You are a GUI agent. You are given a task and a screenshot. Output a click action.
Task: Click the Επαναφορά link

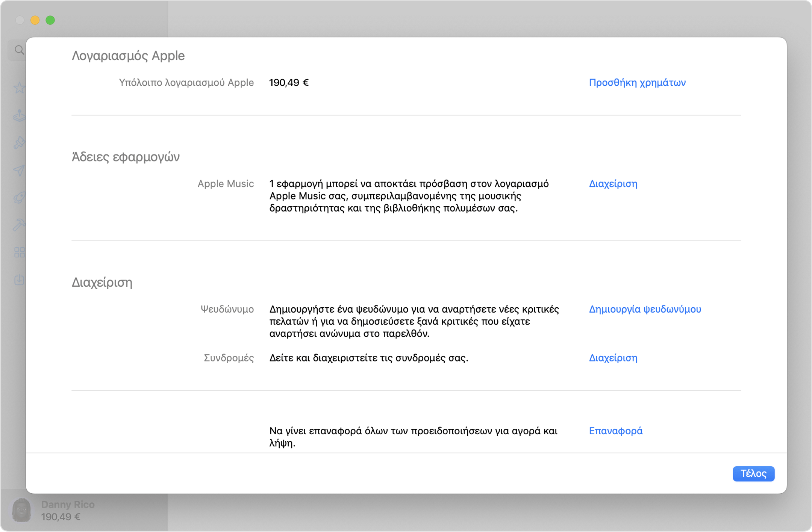coord(615,431)
